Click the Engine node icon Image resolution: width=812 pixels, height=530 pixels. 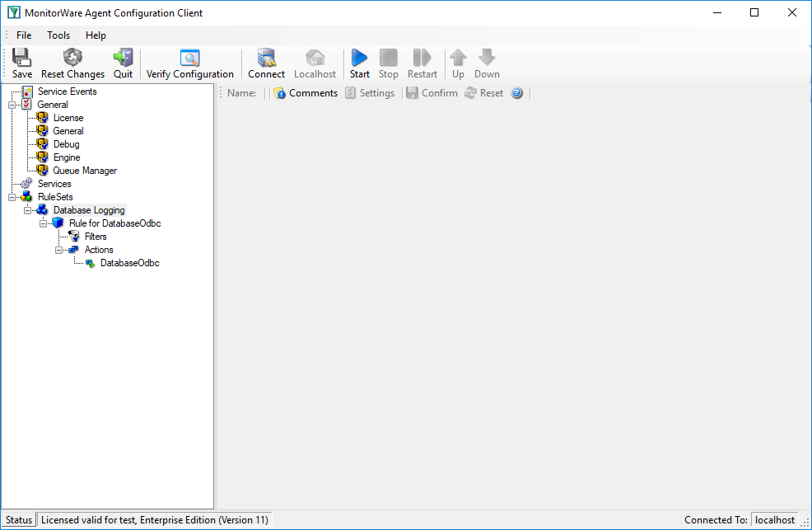[x=43, y=157]
